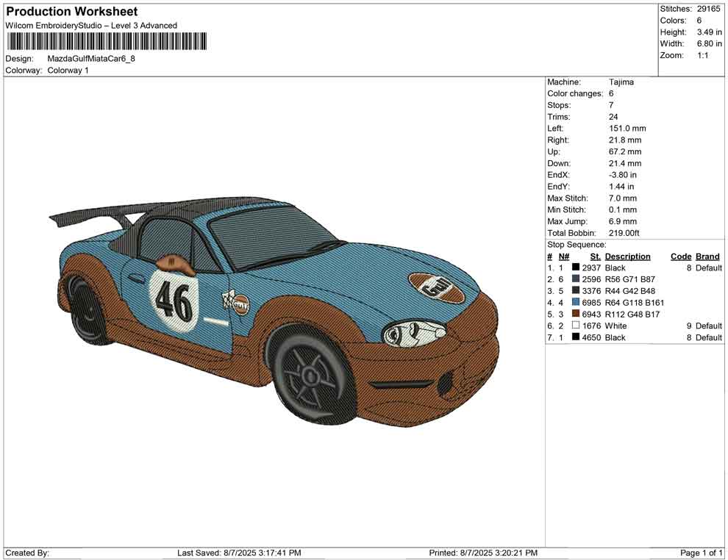Click the Total Bobbin value 219.00ft
Viewport: 728px width, 560px height.
[624, 233]
